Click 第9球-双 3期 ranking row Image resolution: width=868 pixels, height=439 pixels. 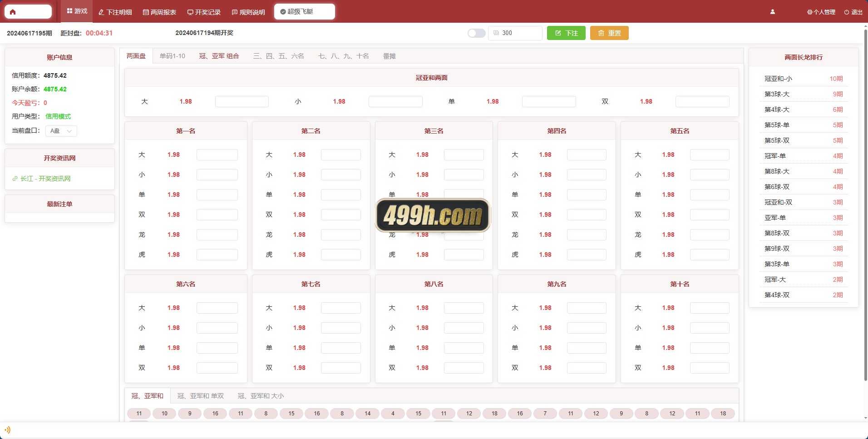(804, 249)
